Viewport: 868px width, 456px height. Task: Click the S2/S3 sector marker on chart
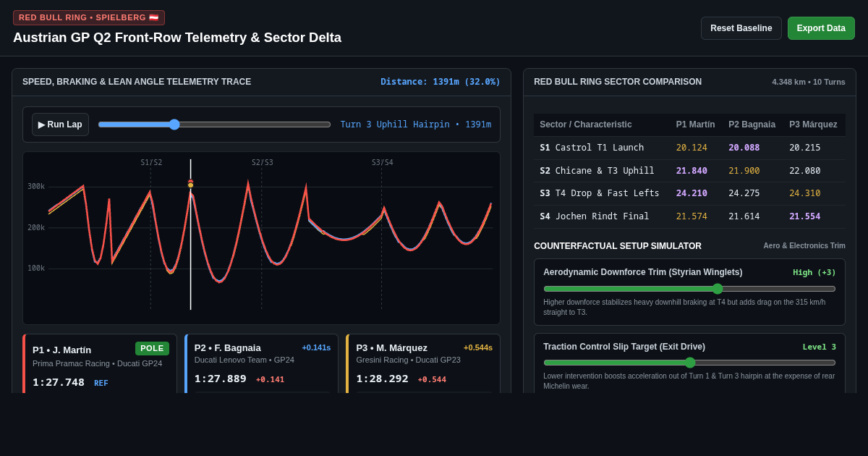[x=263, y=163]
